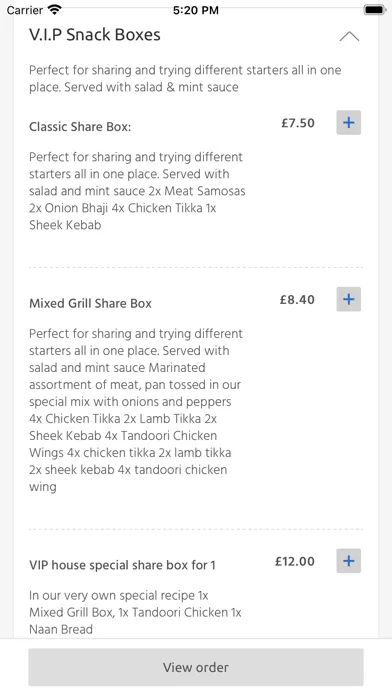Tap the section description about salad & mint sauce

[185, 79]
